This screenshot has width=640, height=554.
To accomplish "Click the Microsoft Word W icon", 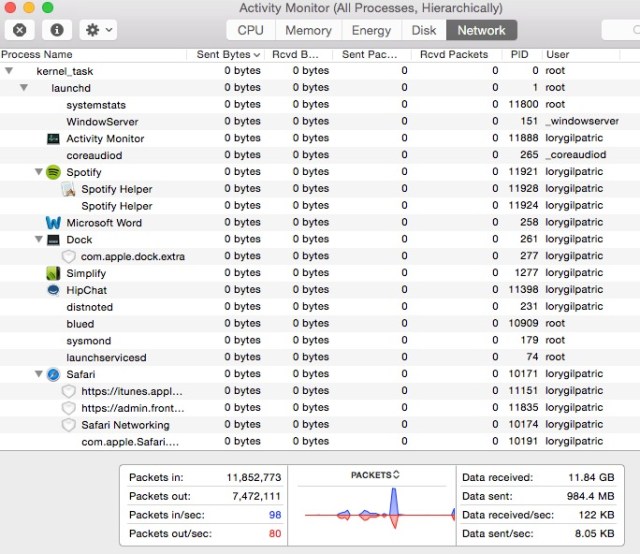I will point(53,223).
